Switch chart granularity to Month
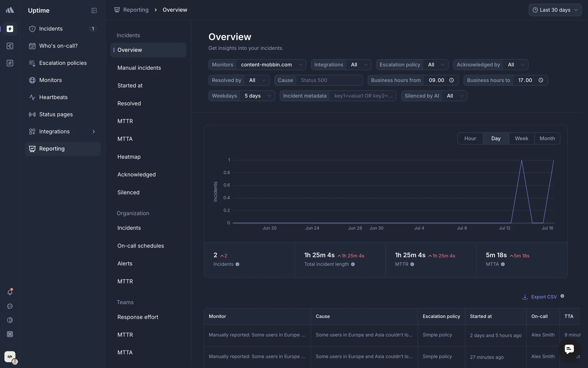Viewport: 588px width, 368px height. (x=547, y=139)
